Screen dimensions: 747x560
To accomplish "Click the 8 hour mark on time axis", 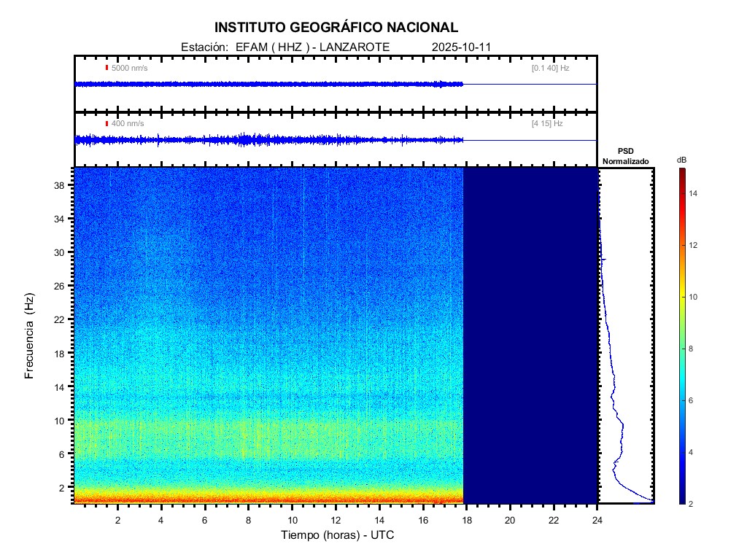I will (248, 520).
